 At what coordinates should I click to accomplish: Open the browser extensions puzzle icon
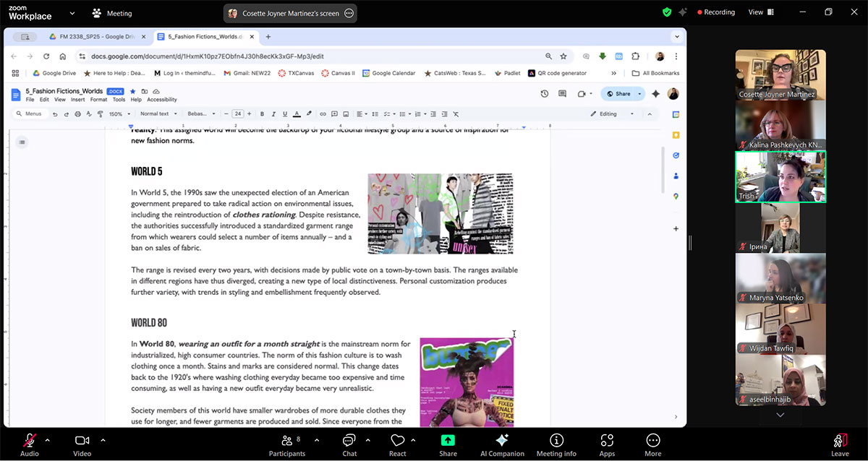coord(636,56)
